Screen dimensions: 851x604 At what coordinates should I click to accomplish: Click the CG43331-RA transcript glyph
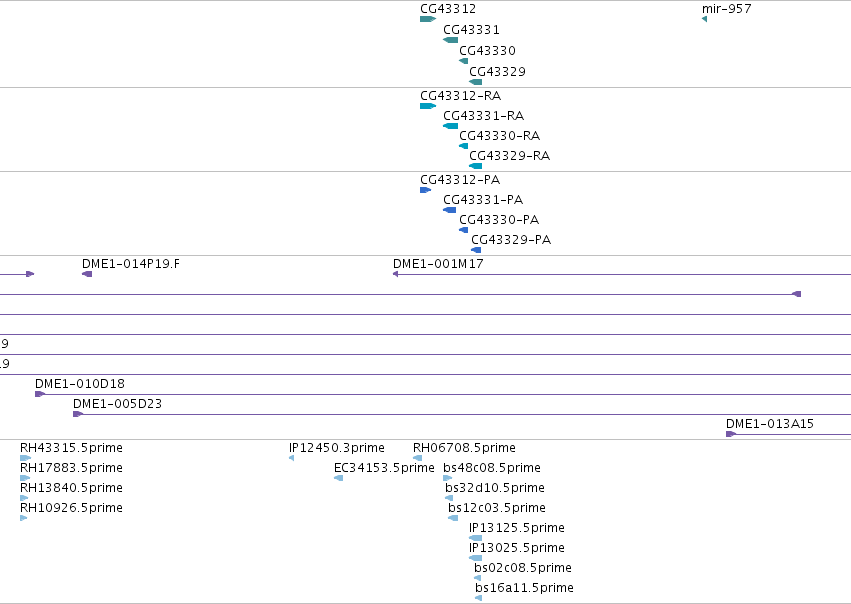[x=450, y=126]
